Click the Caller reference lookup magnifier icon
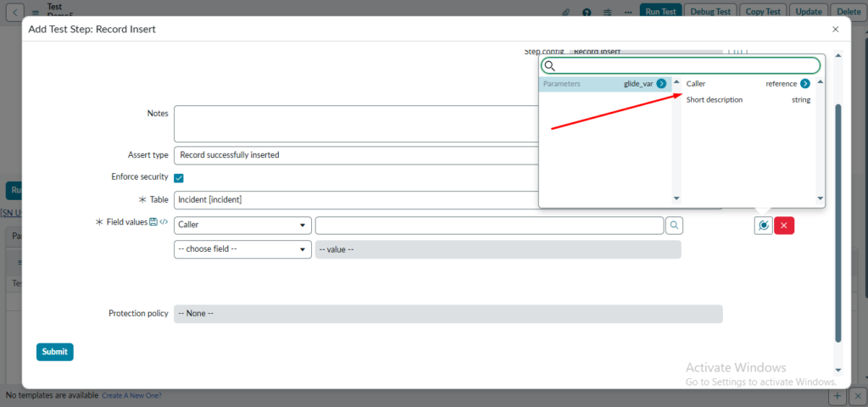Image resolution: width=868 pixels, height=407 pixels. (x=674, y=226)
